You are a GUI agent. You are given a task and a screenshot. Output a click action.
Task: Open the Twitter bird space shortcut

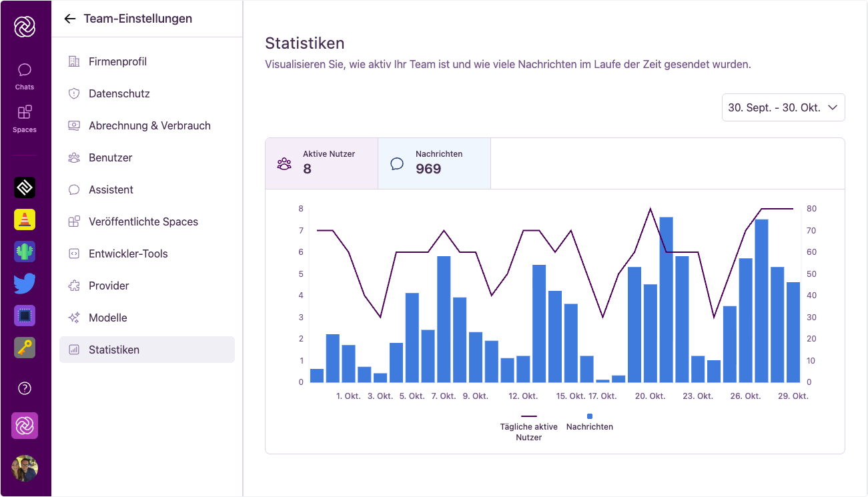click(x=24, y=283)
